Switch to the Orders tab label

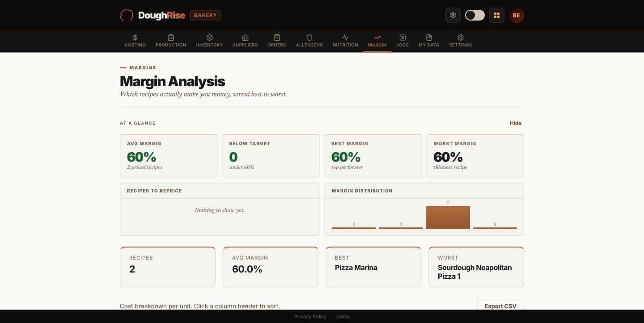[x=277, y=45]
